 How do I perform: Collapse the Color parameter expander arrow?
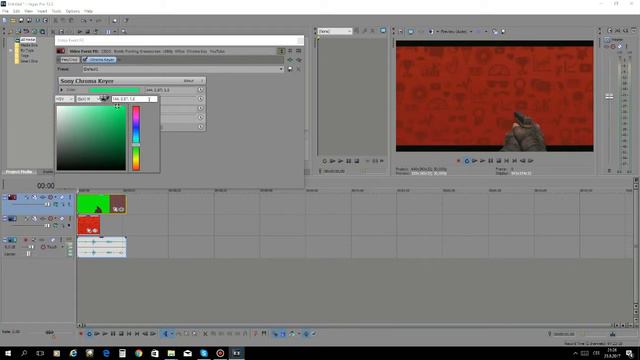[x=62, y=90]
